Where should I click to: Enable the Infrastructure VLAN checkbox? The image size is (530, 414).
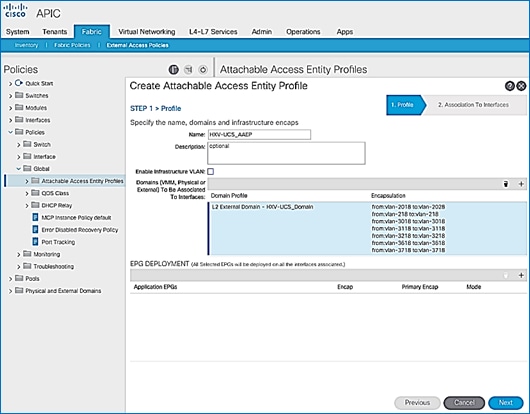(x=211, y=172)
